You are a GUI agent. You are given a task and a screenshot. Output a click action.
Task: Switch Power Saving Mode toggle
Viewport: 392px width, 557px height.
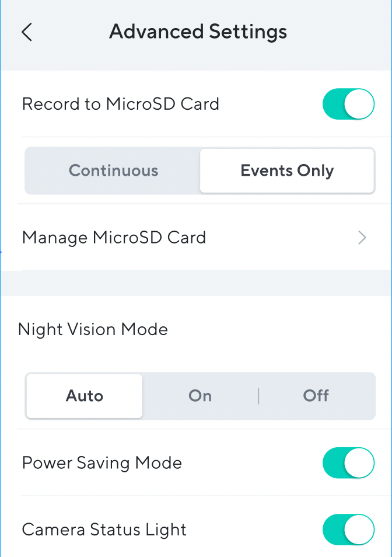[348, 462]
